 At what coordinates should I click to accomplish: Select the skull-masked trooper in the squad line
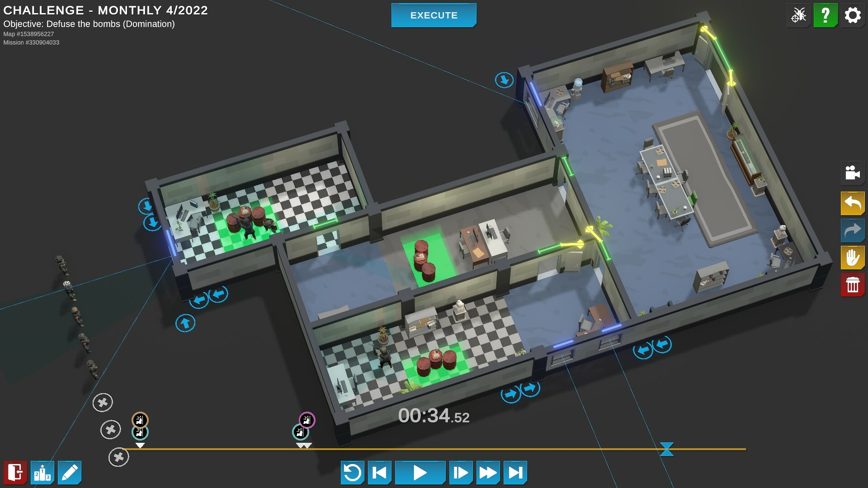click(x=69, y=290)
